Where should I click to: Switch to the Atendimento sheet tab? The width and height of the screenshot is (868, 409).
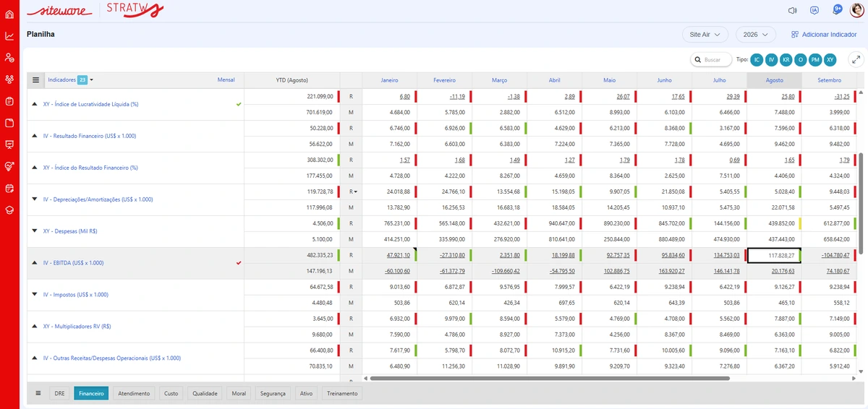[x=134, y=393]
